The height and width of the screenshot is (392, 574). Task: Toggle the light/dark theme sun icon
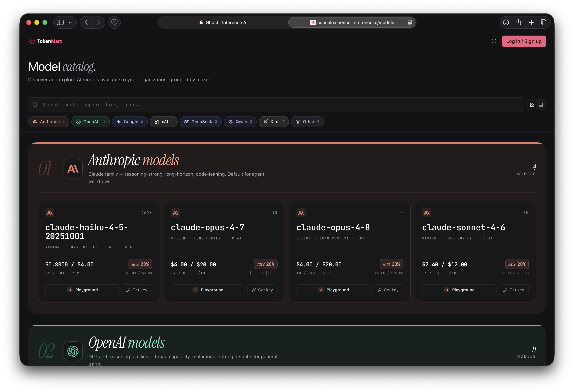coord(494,41)
